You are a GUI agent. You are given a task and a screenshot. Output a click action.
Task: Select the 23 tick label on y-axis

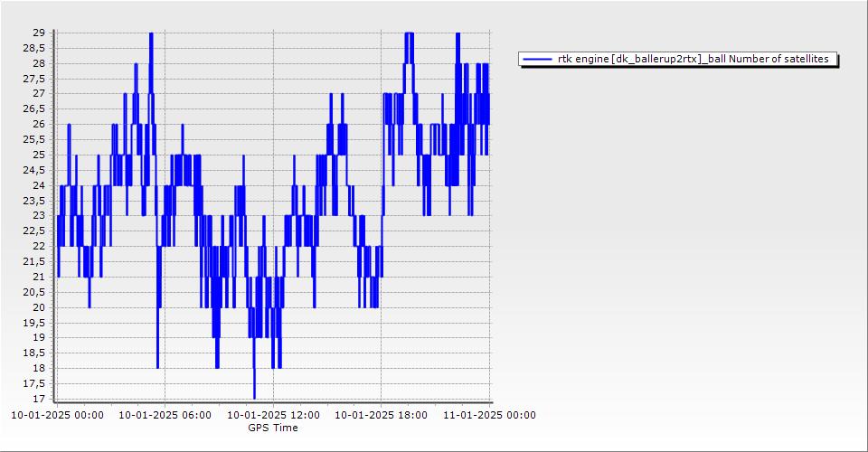[39, 215]
